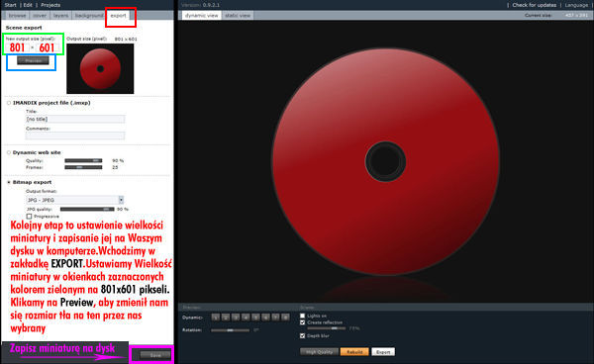
Task: Open the Start menu item
Action: point(10,5)
